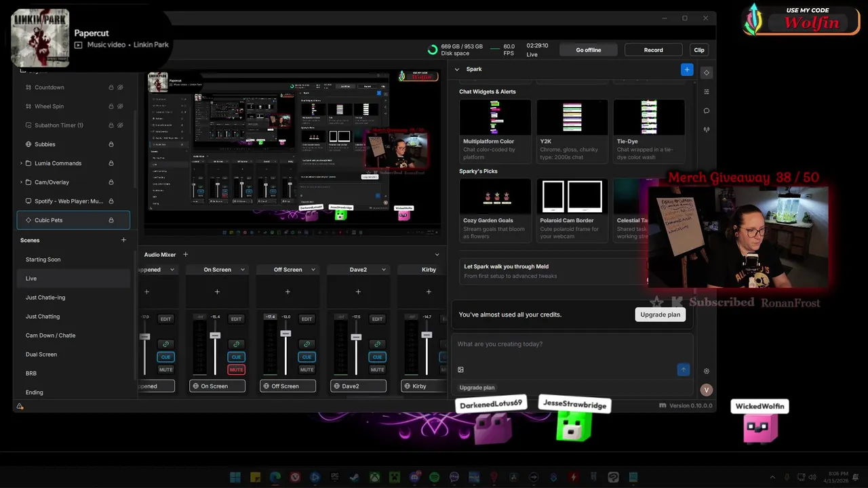The height and width of the screenshot is (488, 868).
Task: Select the Multiplatform Color chat widget card
Action: point(495,131)
